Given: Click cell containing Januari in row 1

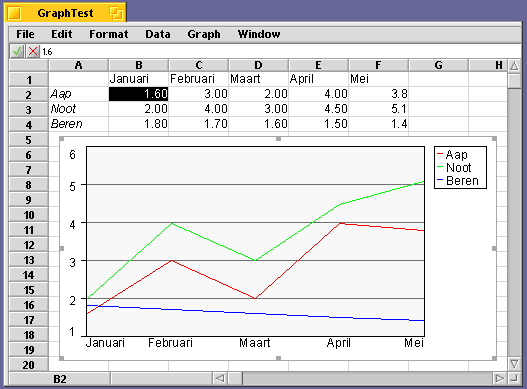Looking at the screenshot, I should [138, 79].
